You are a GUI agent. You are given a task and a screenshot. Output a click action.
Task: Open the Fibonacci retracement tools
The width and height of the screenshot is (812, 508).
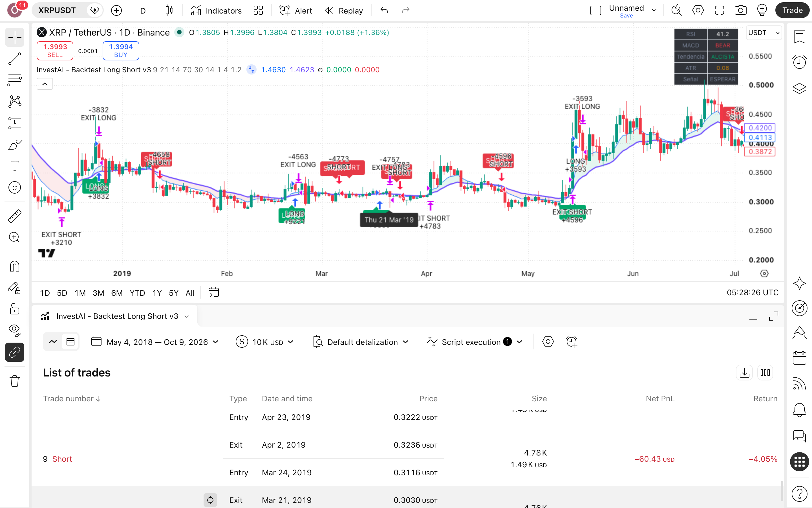[x=14, y=80]
